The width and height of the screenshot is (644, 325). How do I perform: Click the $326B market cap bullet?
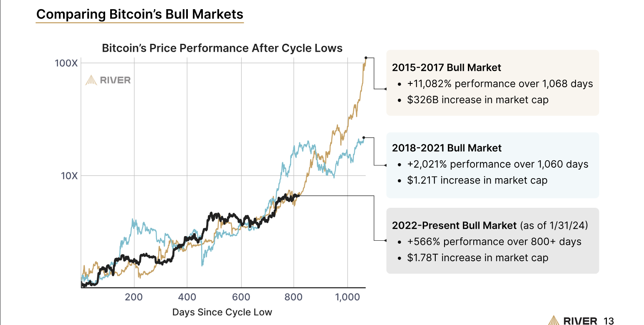[x=478, y=100]
